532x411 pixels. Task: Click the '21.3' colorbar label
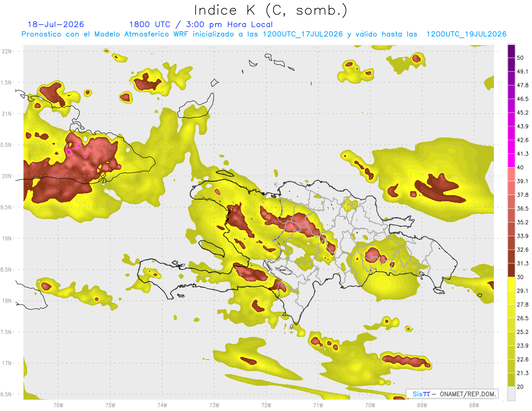point(523,373)
